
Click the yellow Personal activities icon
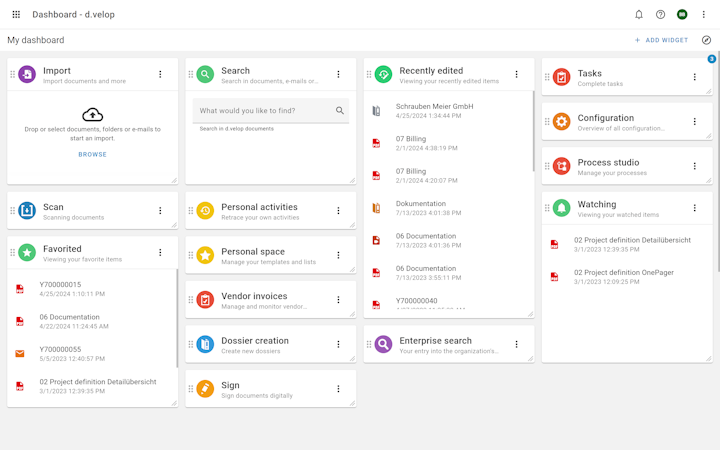(x=205, y=210)
